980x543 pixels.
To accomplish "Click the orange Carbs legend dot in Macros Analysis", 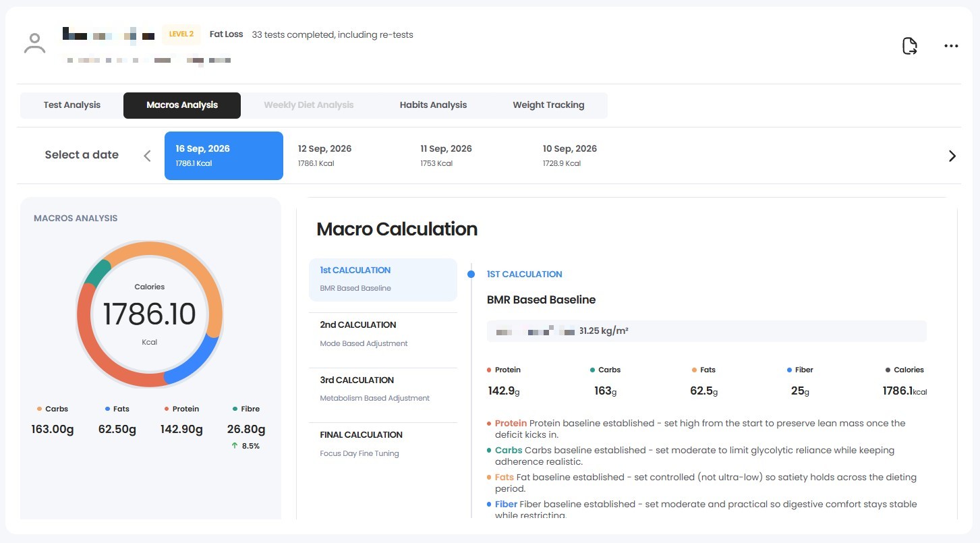I will point(40,409).
